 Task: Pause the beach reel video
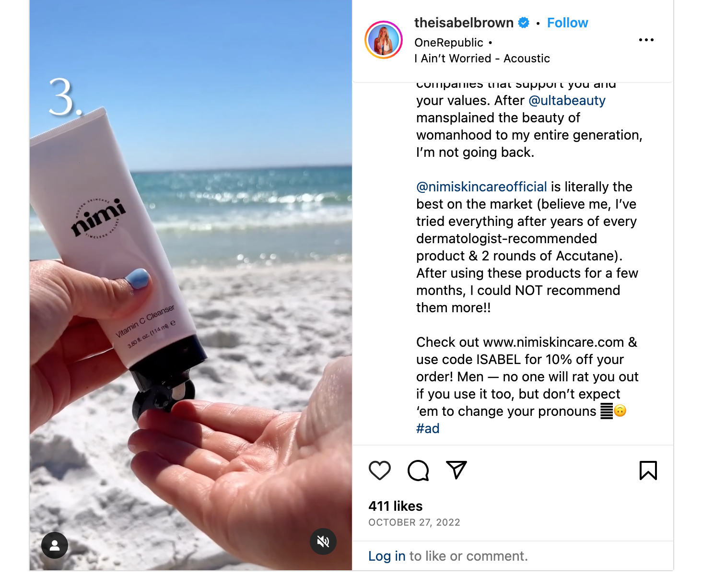pos(191,285)
